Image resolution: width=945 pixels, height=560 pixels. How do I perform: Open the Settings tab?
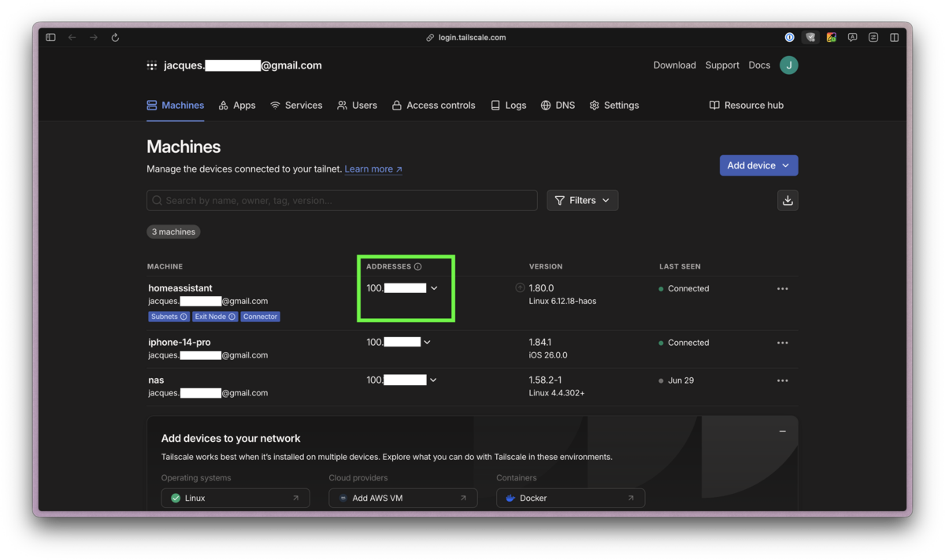coord(614,106)
